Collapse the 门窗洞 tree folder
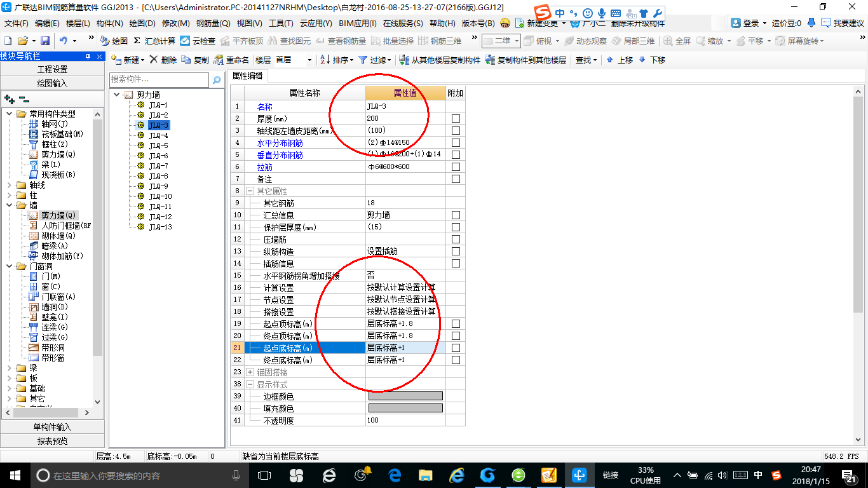This screenshot has width=868, height=488. [9, 267]
